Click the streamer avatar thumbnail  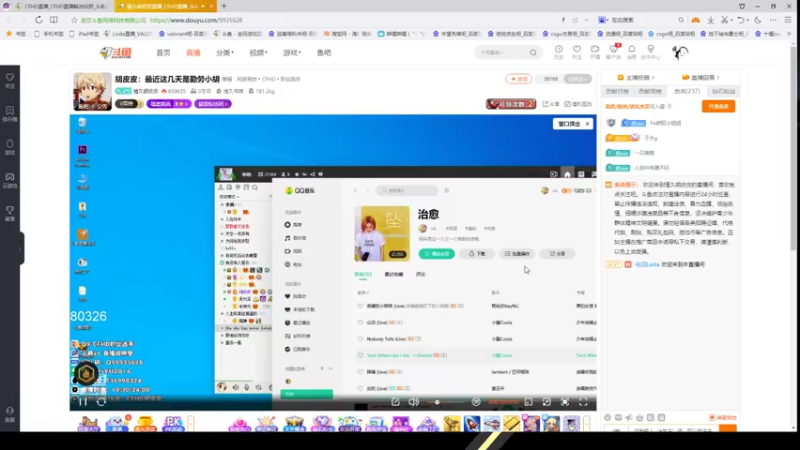click(x=92, y=92)
